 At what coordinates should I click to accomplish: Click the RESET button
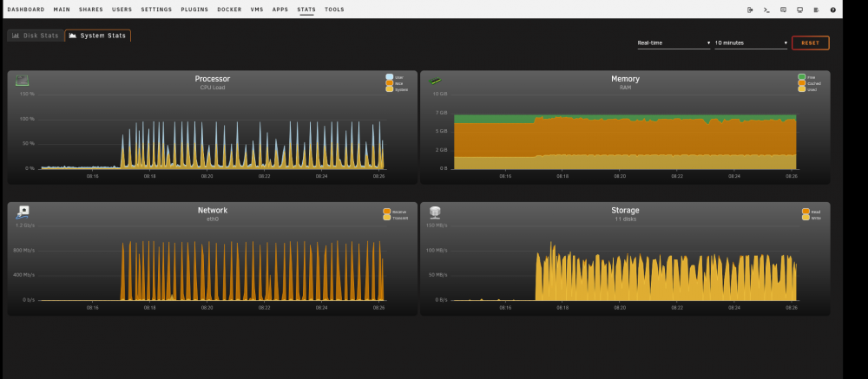tap(810, 42)
